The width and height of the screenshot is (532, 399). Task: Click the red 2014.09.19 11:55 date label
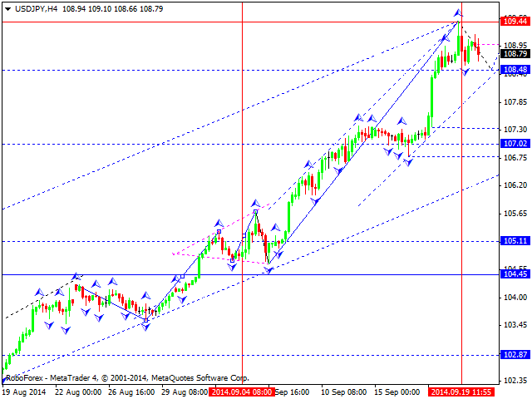pos(461,392)
